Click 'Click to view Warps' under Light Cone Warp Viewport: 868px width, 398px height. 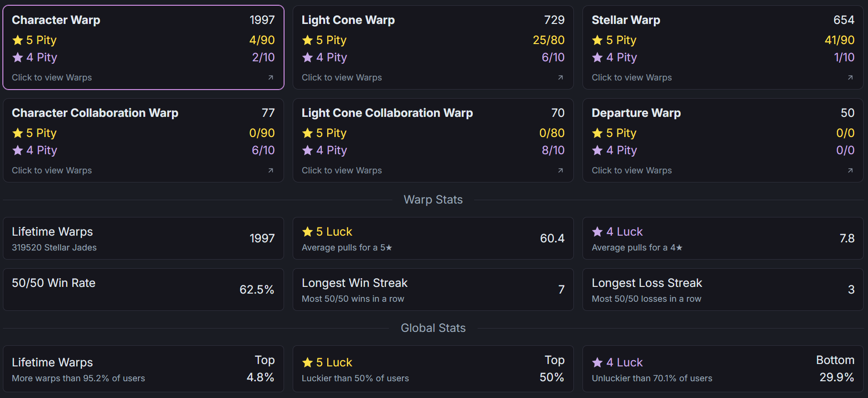coord(342,78)
